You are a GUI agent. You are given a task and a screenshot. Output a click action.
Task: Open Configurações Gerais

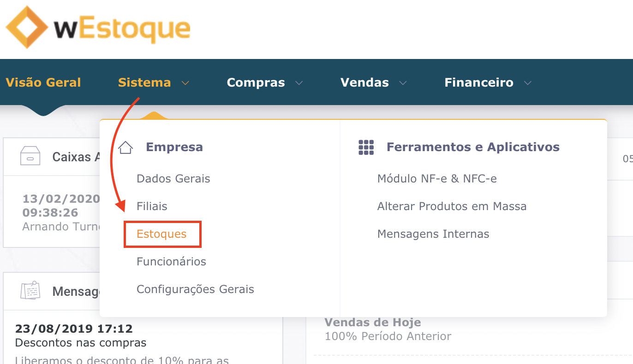(x=195, y=289)
